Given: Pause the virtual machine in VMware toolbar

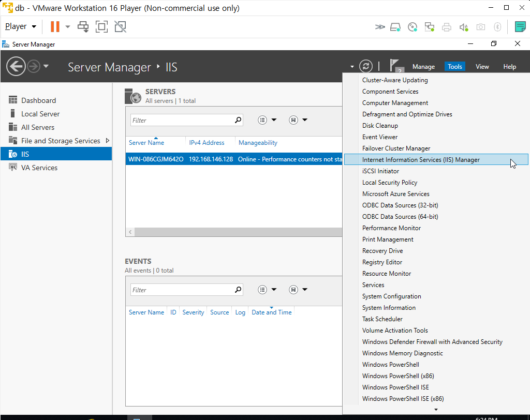Looking at the screenshot, I should click(x=55, y=26).
